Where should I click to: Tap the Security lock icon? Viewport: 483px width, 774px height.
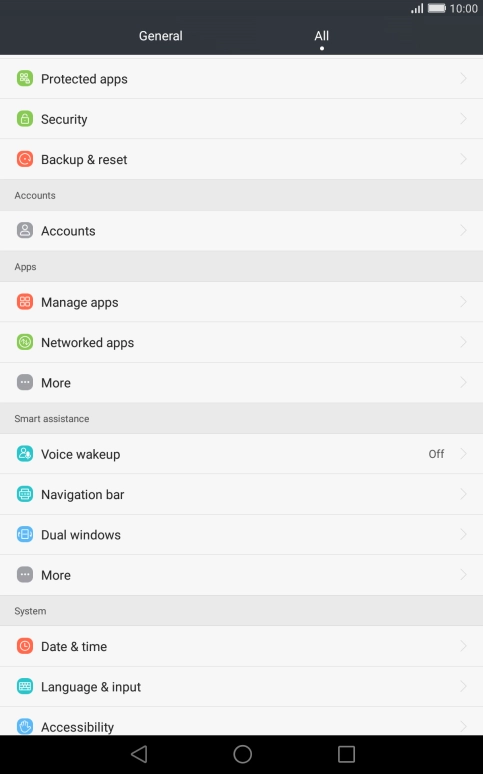25,119
